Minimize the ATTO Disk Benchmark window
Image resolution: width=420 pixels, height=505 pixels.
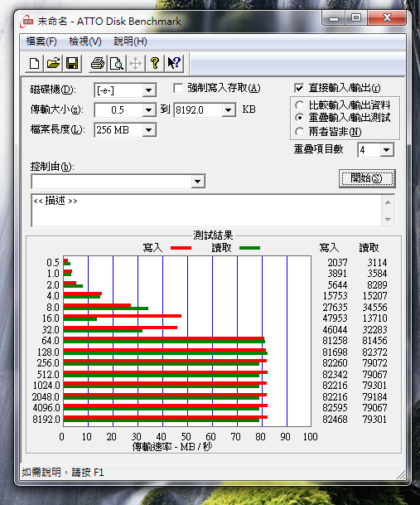[333, 18]
